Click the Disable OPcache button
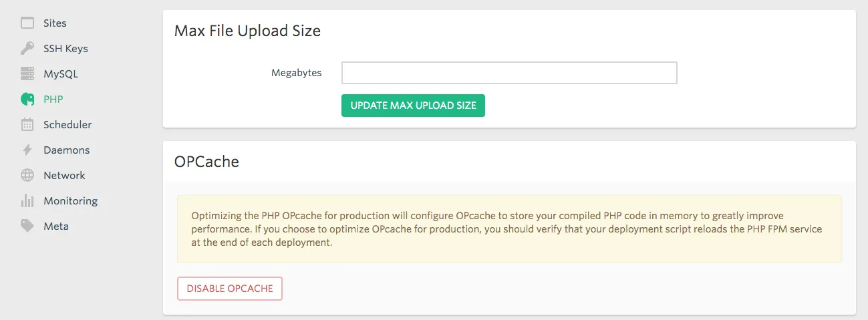 (230, 289)
